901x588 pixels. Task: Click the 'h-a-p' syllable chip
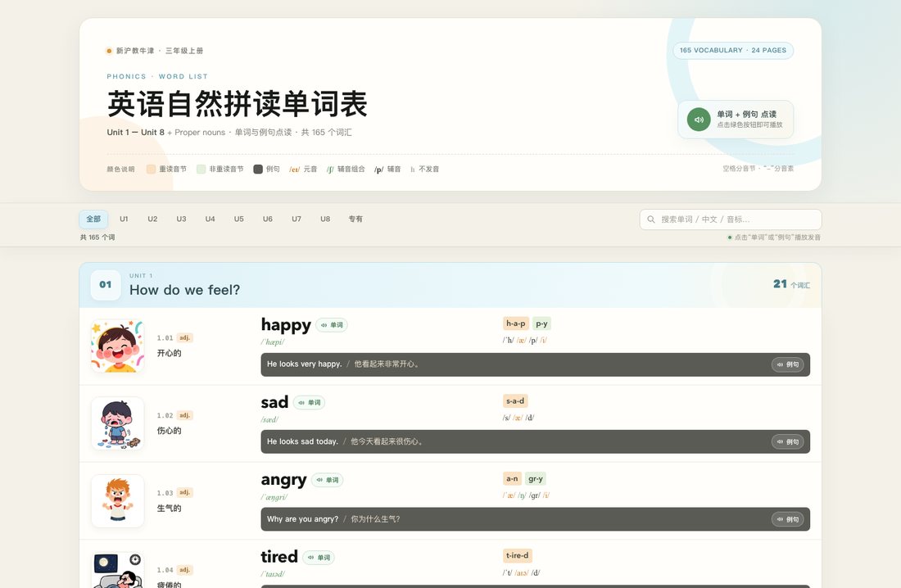point(515,323)
